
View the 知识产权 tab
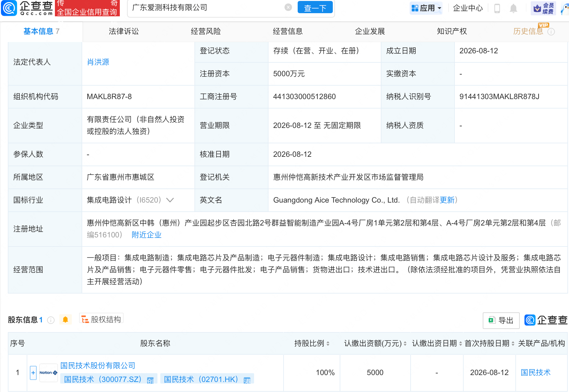(x=452, y=31)
